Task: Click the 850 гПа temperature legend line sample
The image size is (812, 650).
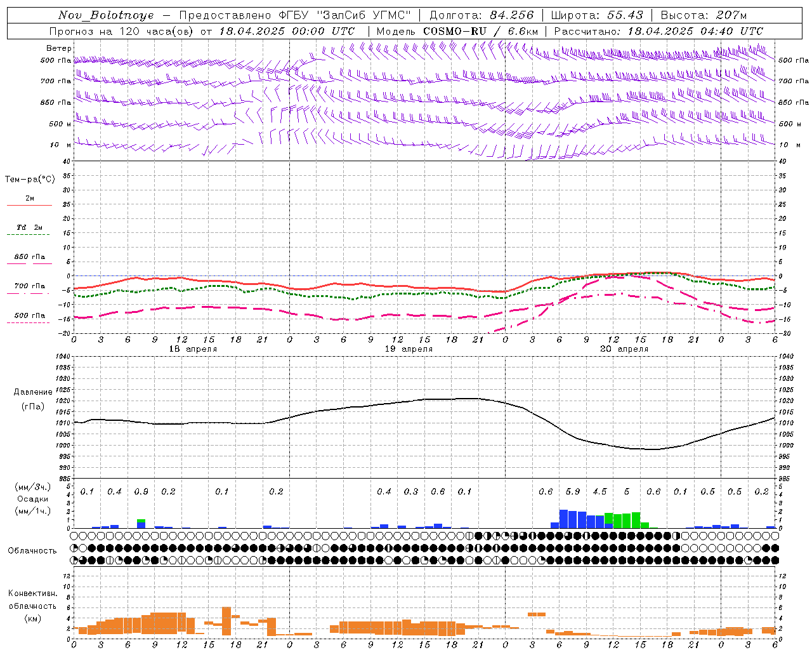Action: (x=29, y=263)
